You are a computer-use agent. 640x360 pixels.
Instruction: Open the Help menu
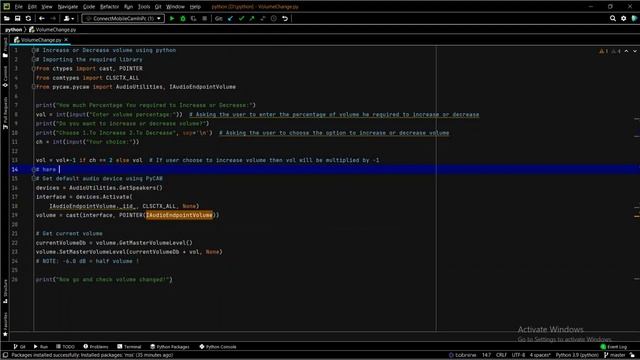(195, 7)
